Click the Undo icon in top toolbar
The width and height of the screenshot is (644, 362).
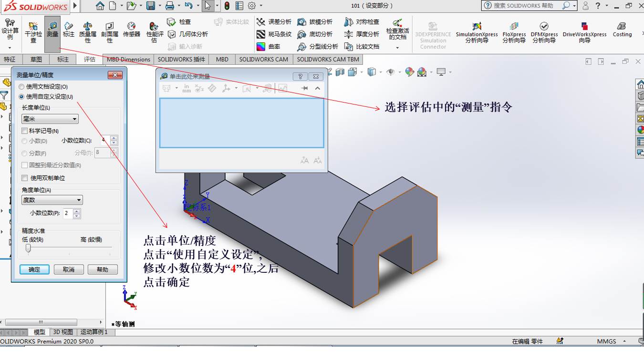188,6
